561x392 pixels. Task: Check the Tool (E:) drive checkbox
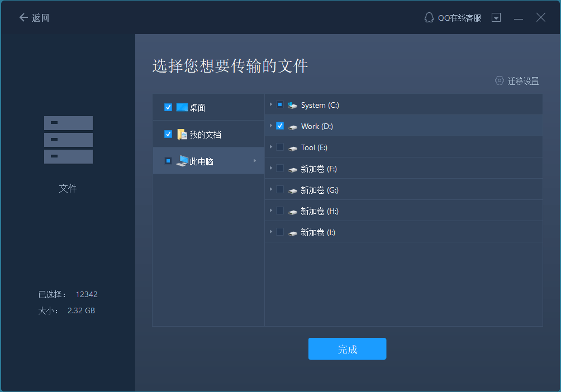(280, 147)
